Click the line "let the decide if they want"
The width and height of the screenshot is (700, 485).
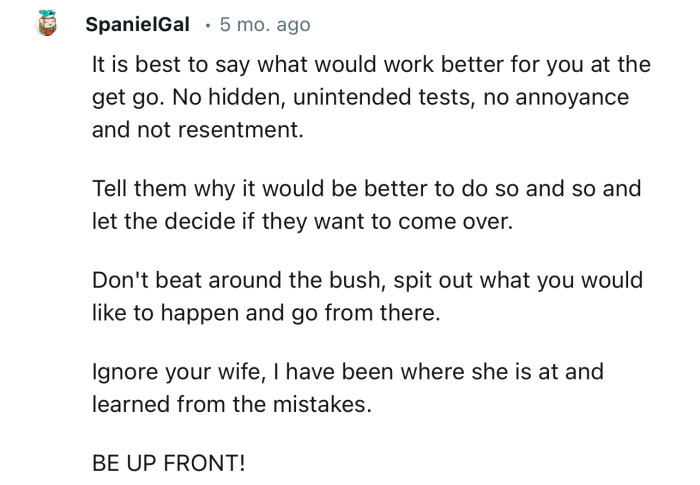tap(300, 221)
